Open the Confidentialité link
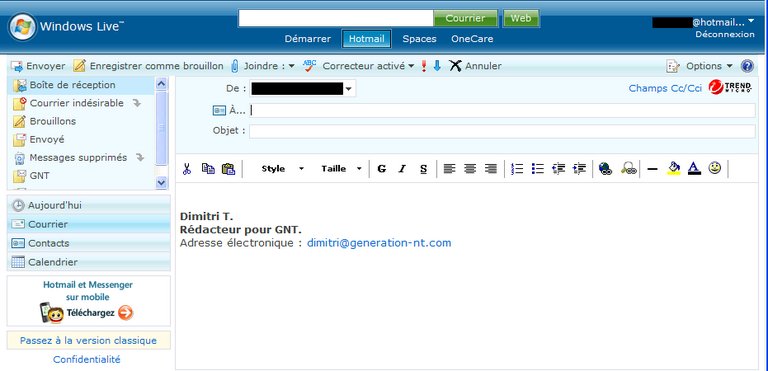This screenshot has height=371, width=768. point(87,359)
